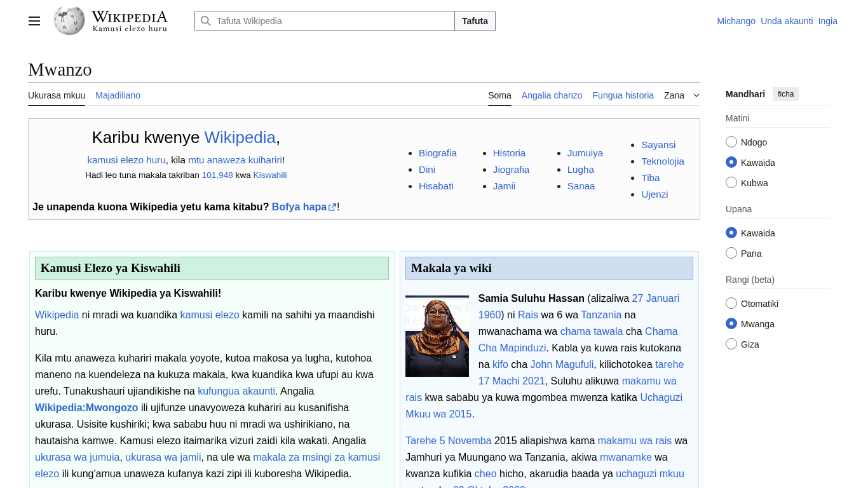This screenshot has height=488, width=868.
Task: Click external link icon beside Bofya hapa
Action: (x=332, y=207)
